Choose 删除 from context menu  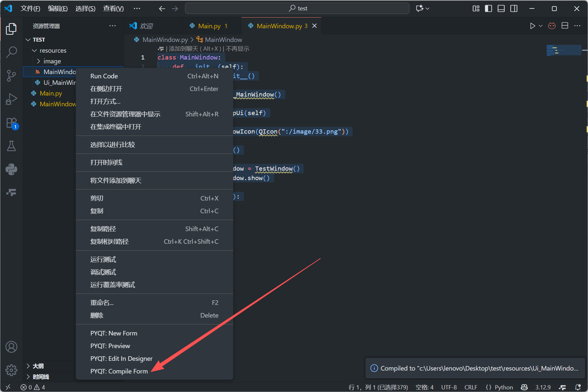tap(154, 315)
